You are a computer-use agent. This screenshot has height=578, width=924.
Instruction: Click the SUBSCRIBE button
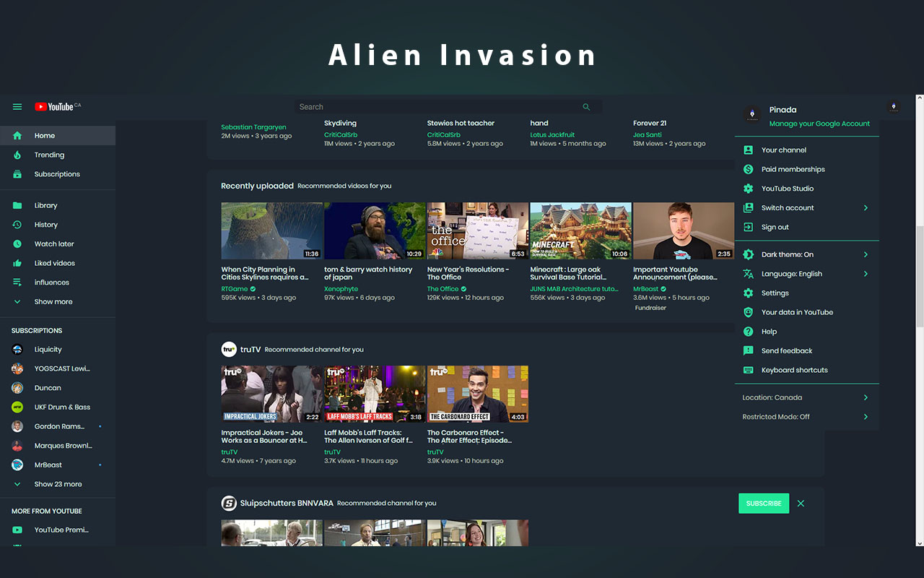click(x=764, y=504)
